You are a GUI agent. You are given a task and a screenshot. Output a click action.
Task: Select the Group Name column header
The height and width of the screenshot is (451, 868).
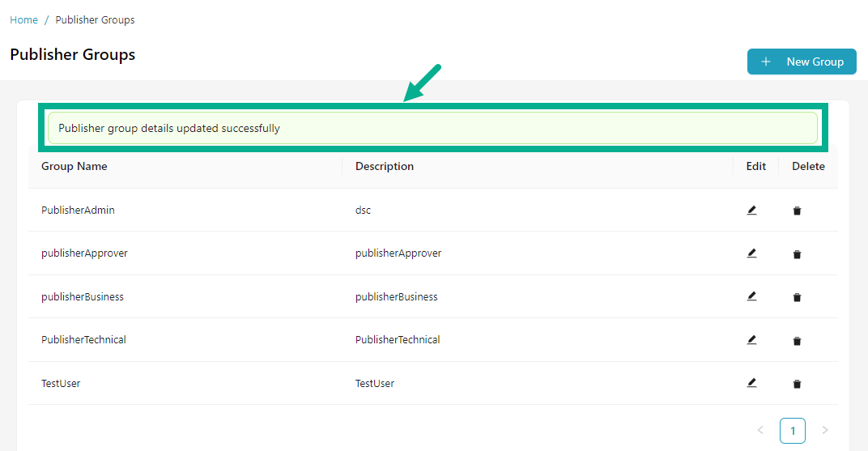(x=74, y=166)
